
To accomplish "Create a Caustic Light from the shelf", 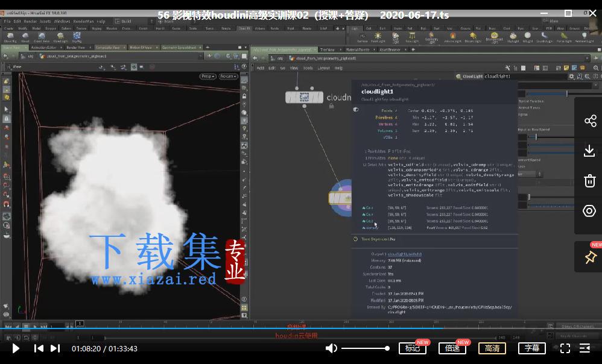I will (x=544, y=37).
